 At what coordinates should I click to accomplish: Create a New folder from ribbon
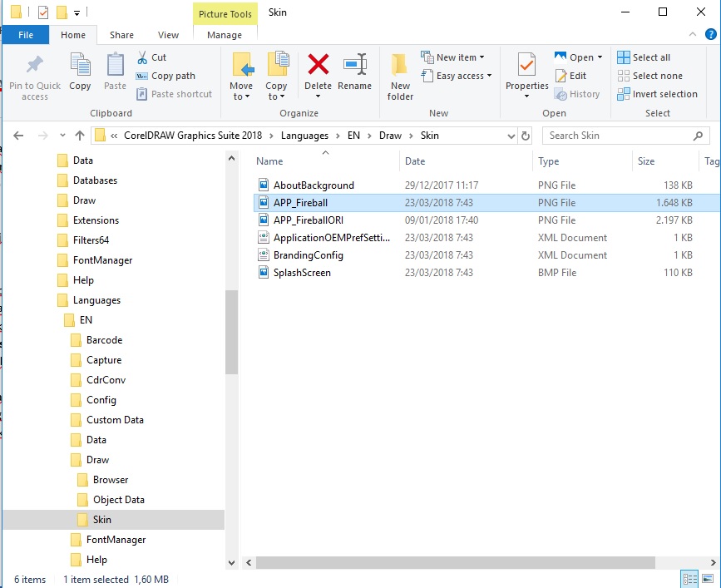400,77
